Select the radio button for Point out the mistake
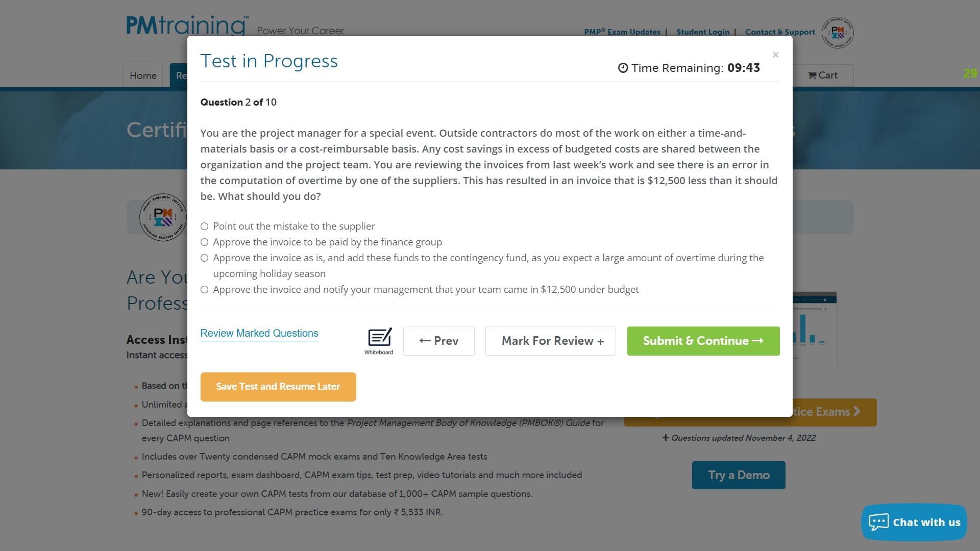Viewport: 980px width, 551px height. click(x=204, y=226)
